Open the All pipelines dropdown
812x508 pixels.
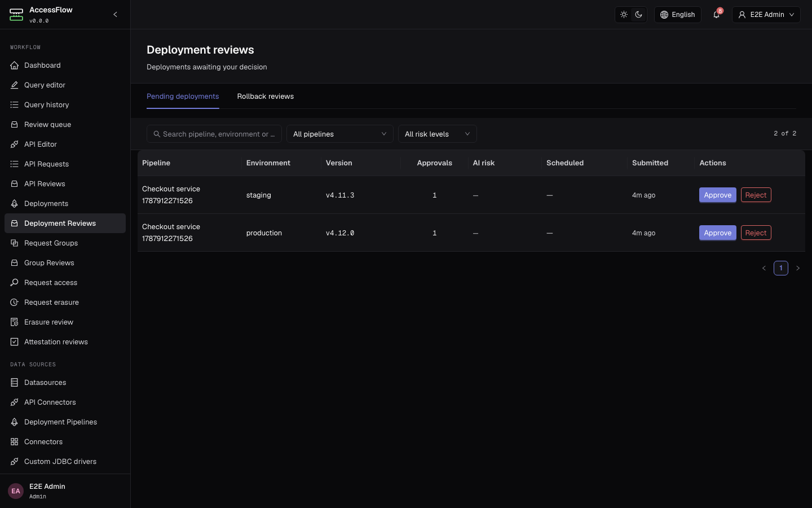pyautogui.click(x=340, y=134)
